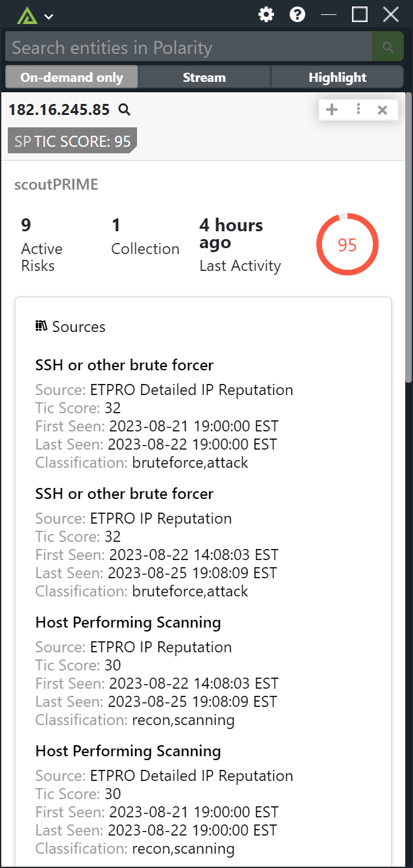Maximize the Polarity window
This screenshot has height=868, width=413.
coord(360,15)
